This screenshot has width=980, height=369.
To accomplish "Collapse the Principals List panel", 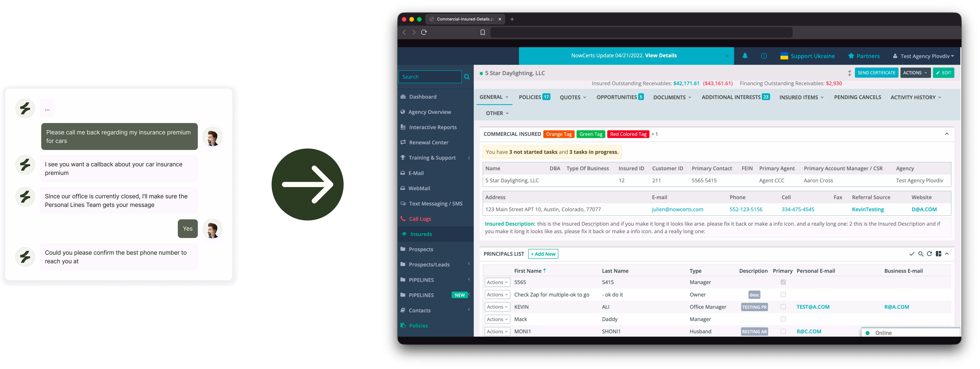I will 947,254.
